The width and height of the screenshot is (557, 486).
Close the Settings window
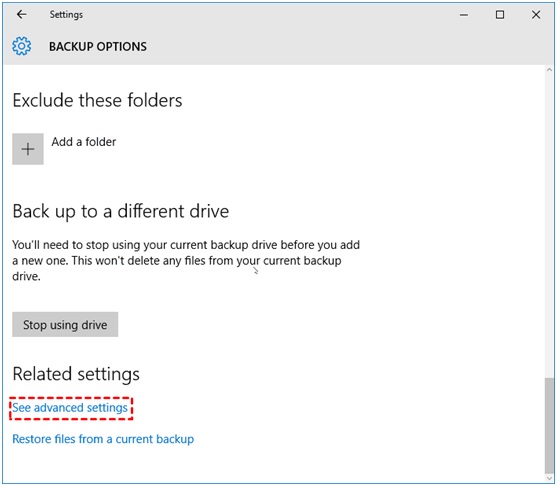pos(536,15)
